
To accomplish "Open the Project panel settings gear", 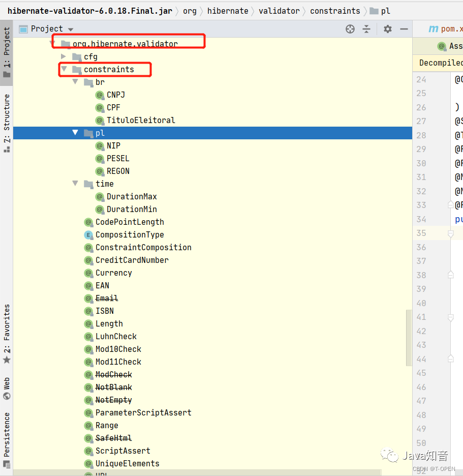I will click(387, 29).
